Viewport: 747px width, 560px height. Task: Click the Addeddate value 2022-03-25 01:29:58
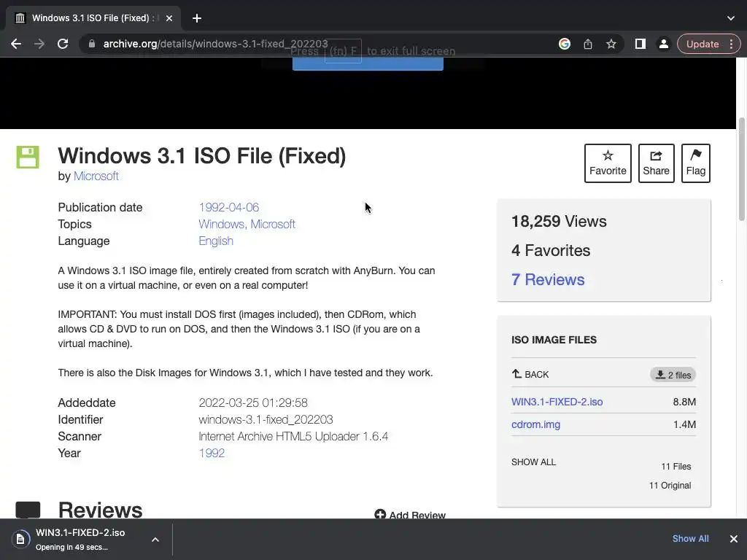253,402
